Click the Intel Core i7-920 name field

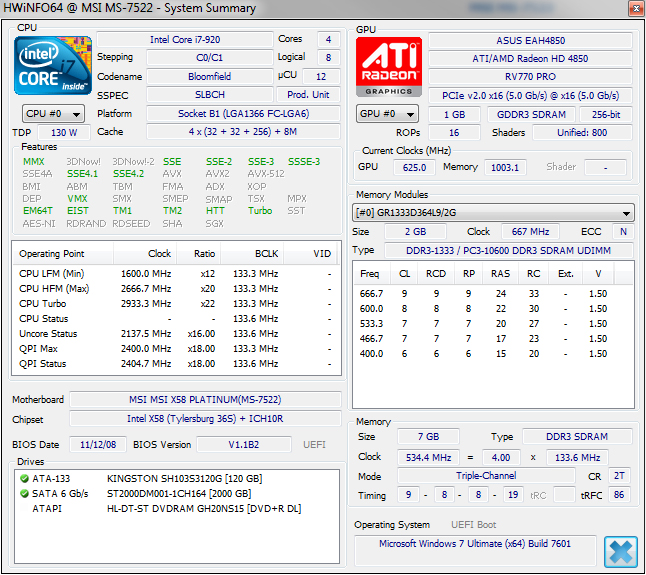coord(185,40)
